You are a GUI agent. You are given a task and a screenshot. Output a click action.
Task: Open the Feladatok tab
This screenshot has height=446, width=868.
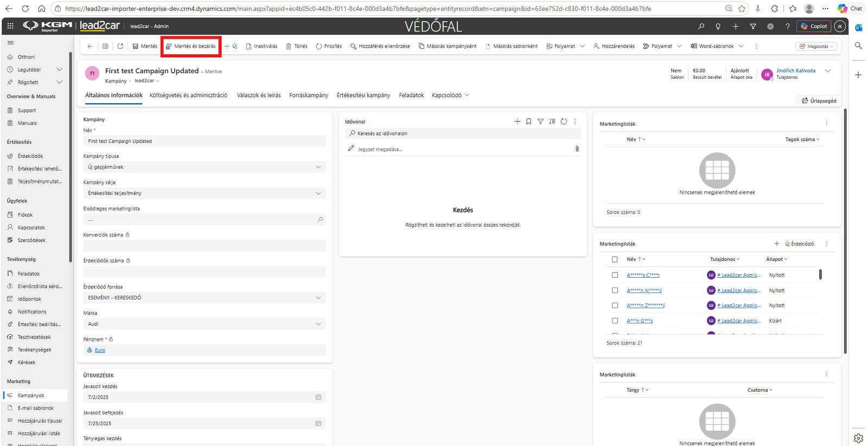[411, 95]
